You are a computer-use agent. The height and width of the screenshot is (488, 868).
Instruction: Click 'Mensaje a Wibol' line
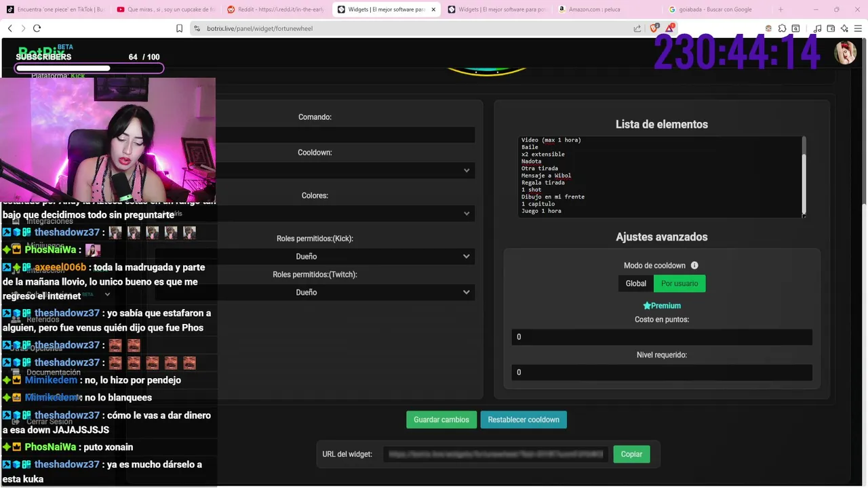click(x=546, y=176)
